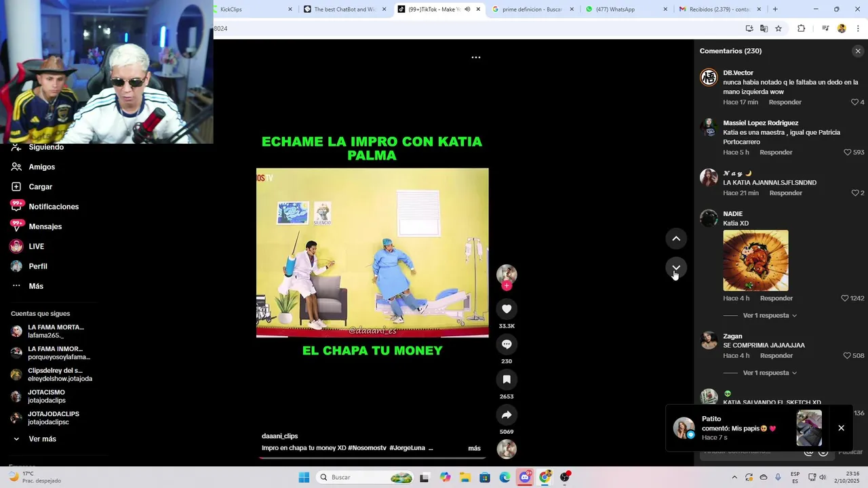
Task: Open the Chrome profile avatar
Action: coord(842,28)
